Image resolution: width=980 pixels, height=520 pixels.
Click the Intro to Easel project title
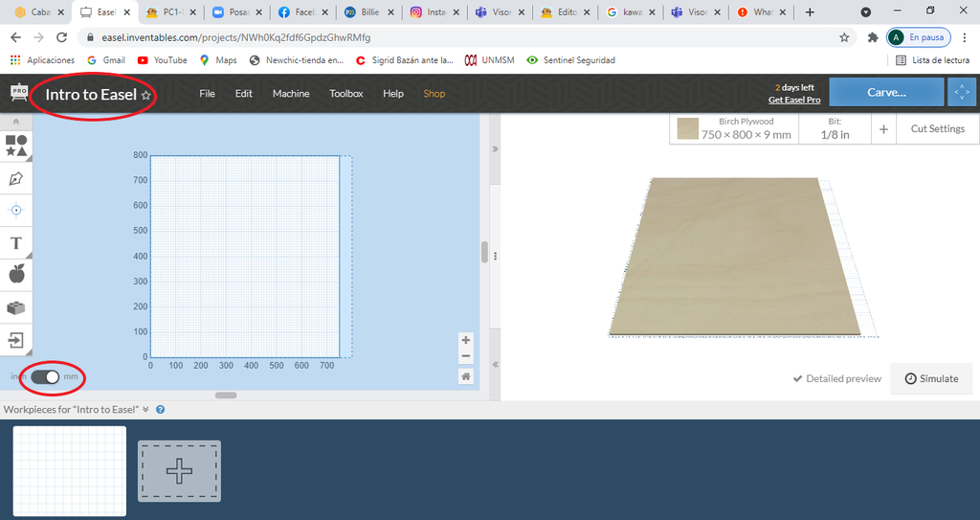click(x=91, y=95)
